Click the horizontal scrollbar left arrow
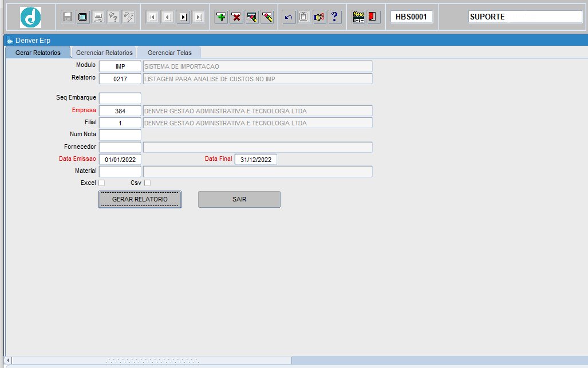Viewport: 588px width, 368px height. click(8, 361)
